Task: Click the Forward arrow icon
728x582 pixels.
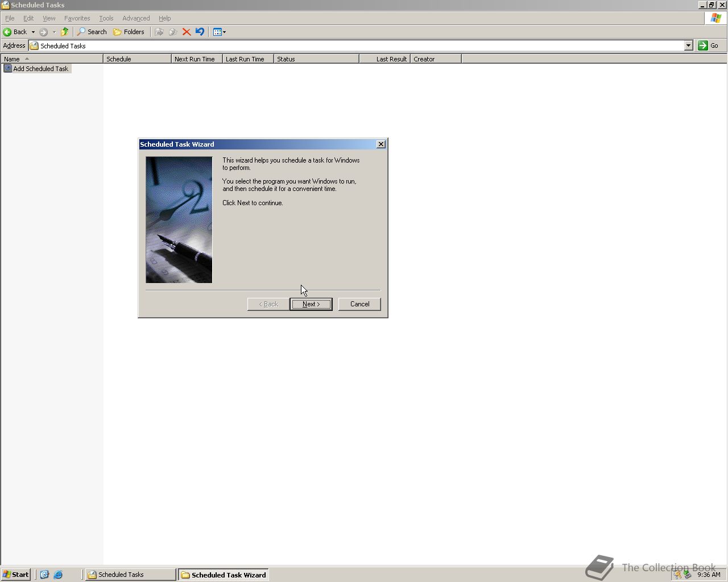Action: [43, 32]
